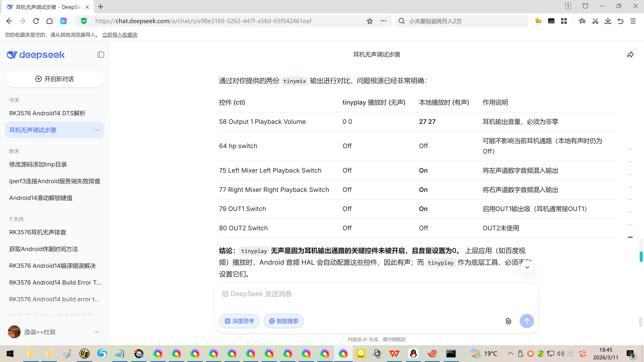
Task: Open RK3576 Android14 DTS解析 conversation
Action: click(x=47, y=113)
